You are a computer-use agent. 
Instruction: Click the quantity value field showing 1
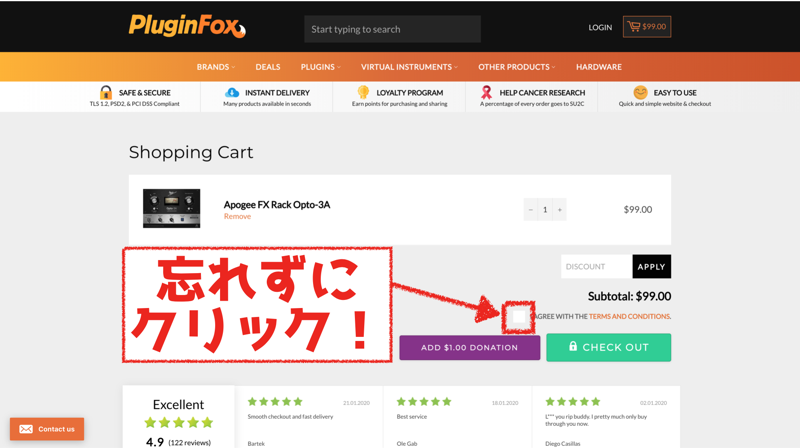(545, 210)
